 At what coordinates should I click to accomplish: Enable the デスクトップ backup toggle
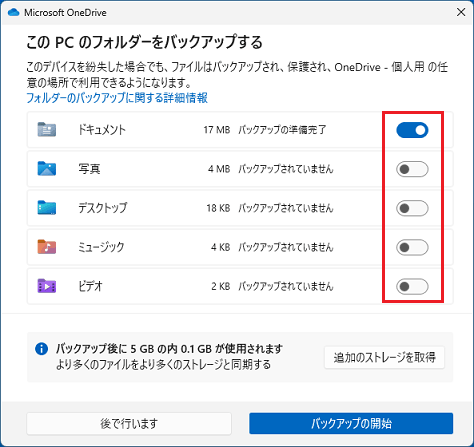coord(412,208)
